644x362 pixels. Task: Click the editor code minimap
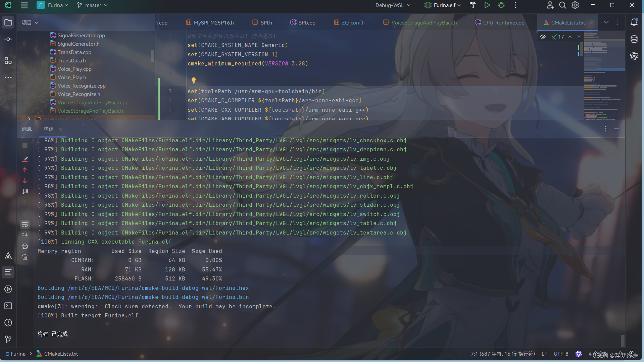(x=604, y=75)
